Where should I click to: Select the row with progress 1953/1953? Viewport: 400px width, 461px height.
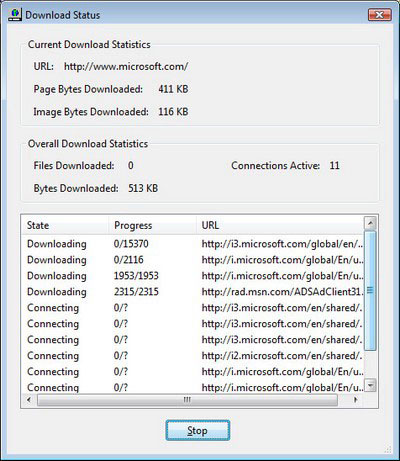(x=193, y=276)
